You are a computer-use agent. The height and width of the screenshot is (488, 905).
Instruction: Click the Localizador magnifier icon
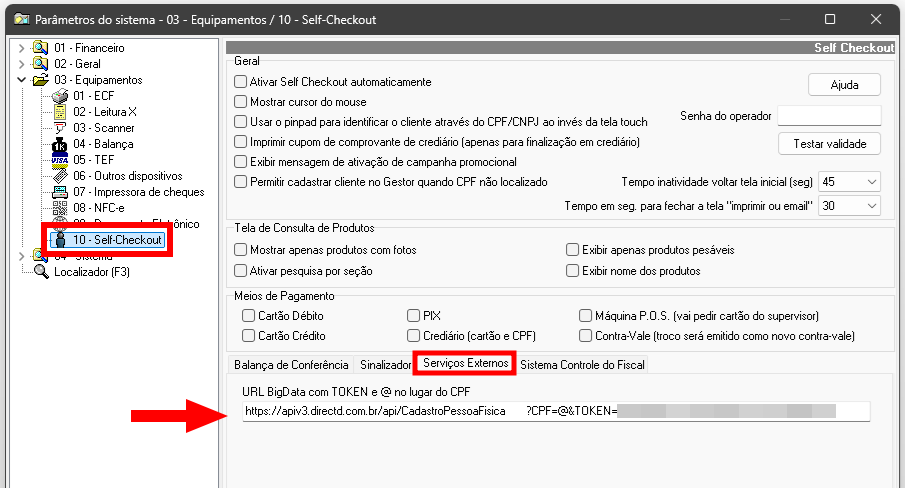click(x=41, y=271)
